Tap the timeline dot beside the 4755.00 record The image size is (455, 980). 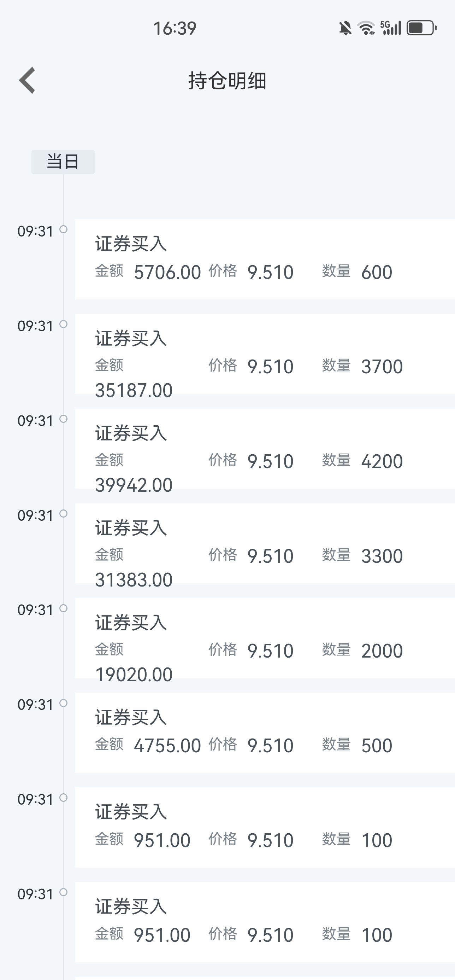[x=64, y=703]
